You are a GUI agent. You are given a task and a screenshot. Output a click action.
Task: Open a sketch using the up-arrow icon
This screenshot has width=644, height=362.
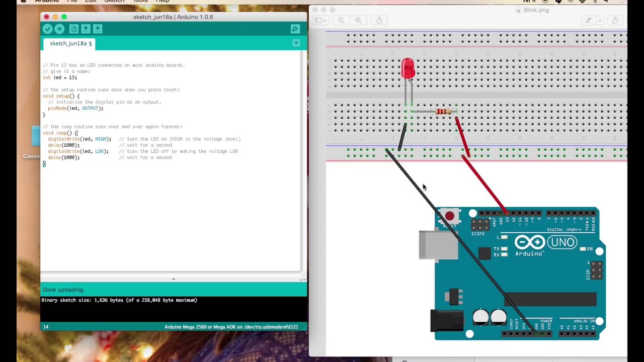point(86,29)
